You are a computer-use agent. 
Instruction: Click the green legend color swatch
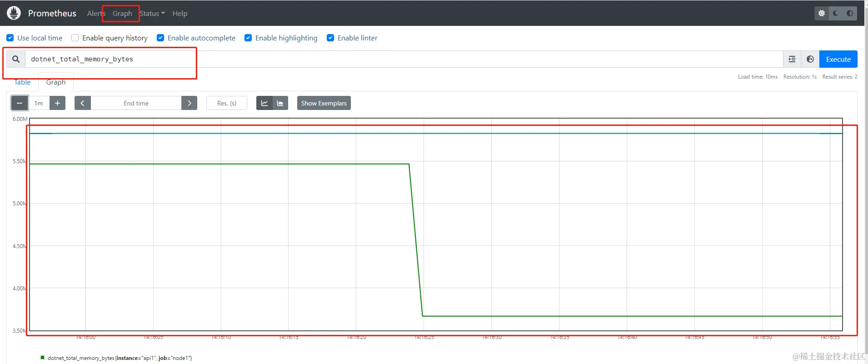43,358
